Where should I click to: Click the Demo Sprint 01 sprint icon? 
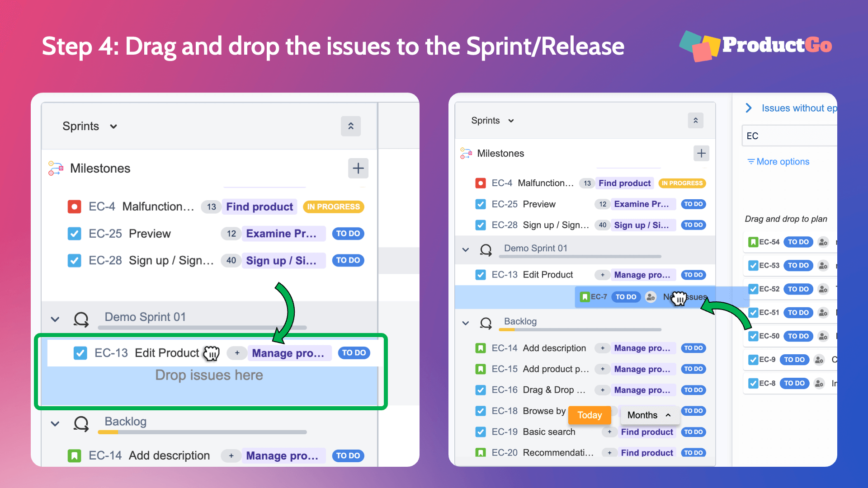point(83,316)
